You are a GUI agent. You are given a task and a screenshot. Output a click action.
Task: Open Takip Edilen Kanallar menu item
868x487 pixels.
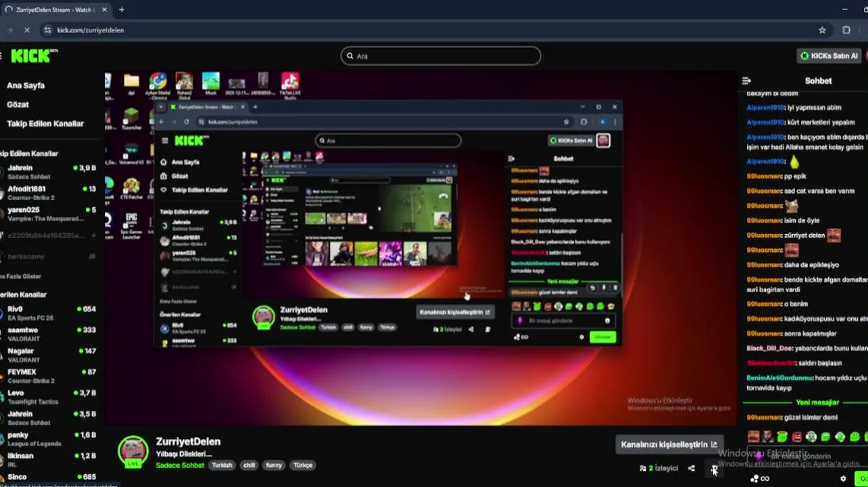point(45,123)
